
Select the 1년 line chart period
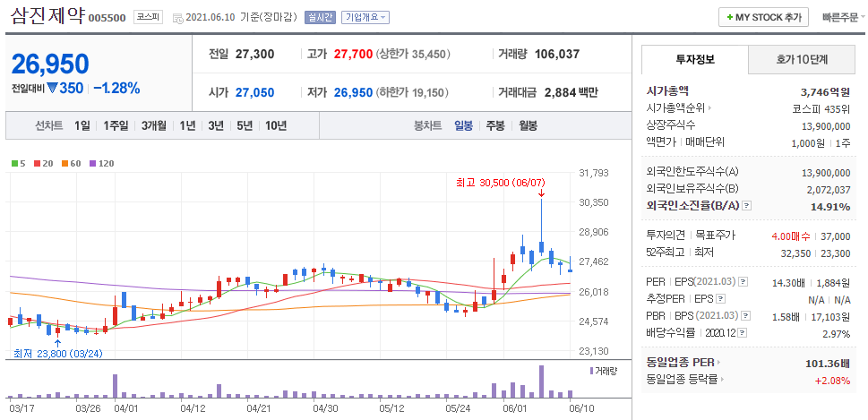187,125
